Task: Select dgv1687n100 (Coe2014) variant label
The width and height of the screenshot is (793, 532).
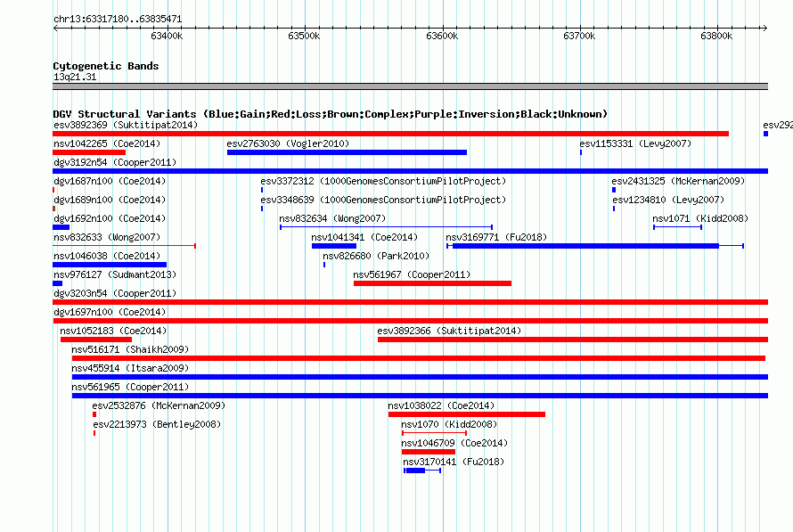Action: pyautogui.click(x=110, y=181)
